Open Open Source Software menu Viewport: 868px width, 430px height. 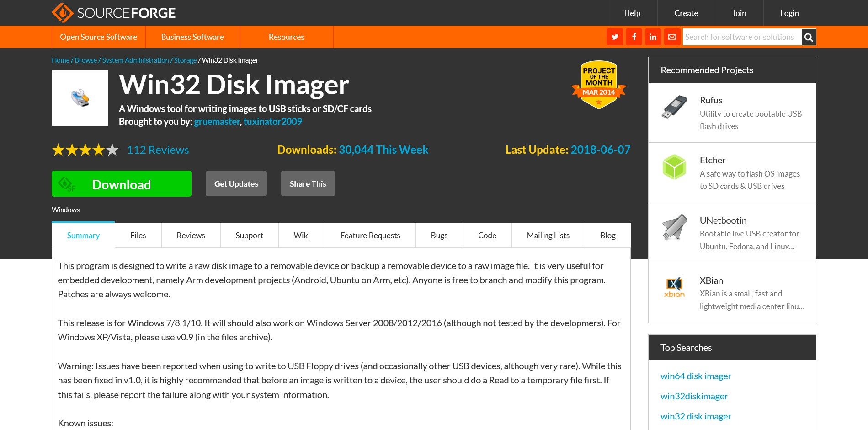(99, 37)
